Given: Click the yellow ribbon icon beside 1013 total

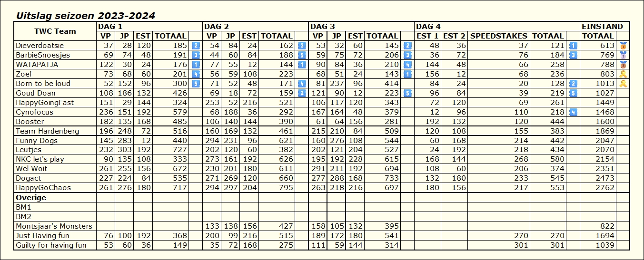Looking at the screenshot, I should (623, 84).
